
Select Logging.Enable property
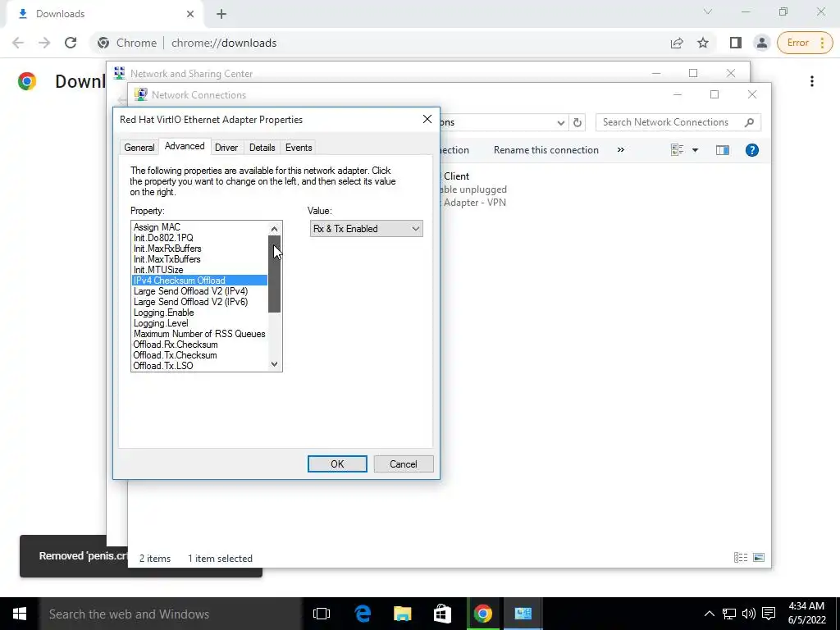199,313
